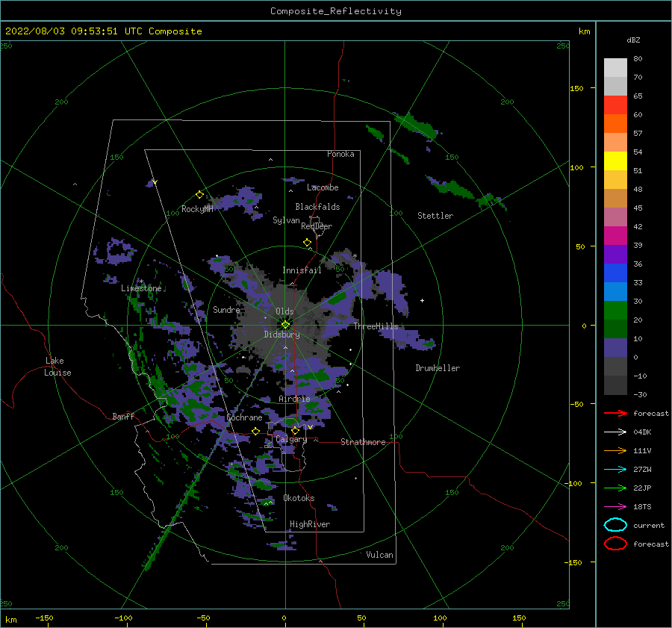
Task: Click the current legend label
Action: (649, 526)
